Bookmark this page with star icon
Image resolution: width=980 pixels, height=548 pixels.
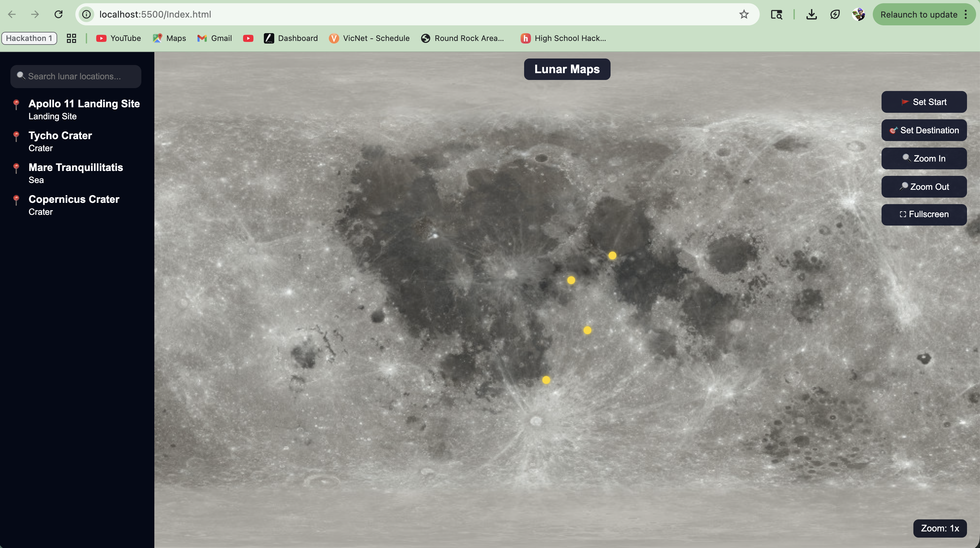(744, 14)
